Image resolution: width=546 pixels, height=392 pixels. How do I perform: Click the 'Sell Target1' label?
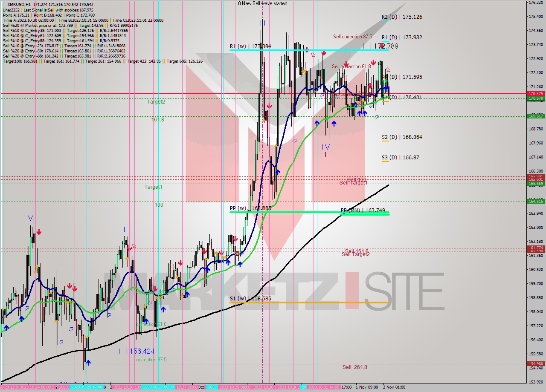tap(353, 183)
